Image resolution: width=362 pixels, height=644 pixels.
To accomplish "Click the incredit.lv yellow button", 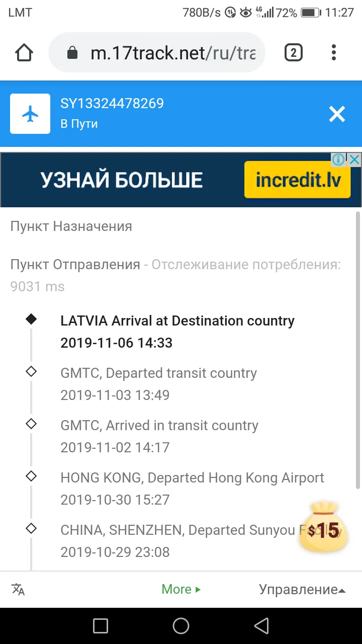I will point(297,180).
